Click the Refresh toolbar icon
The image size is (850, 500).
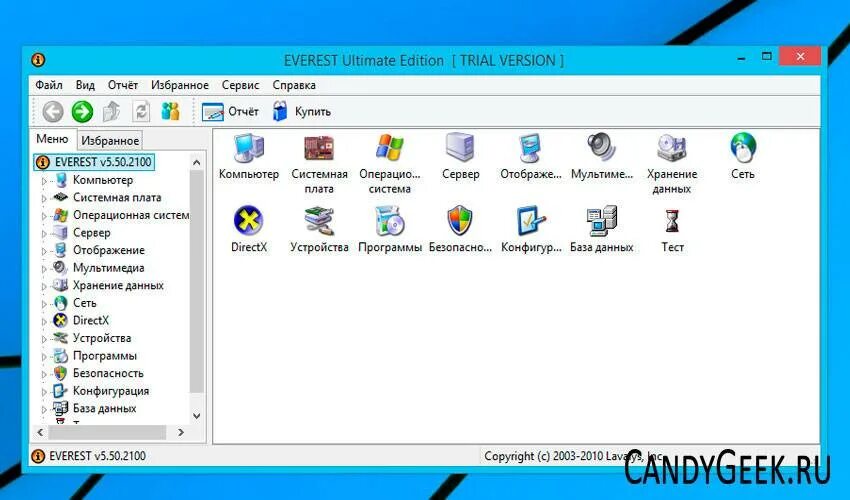[141, 112]
